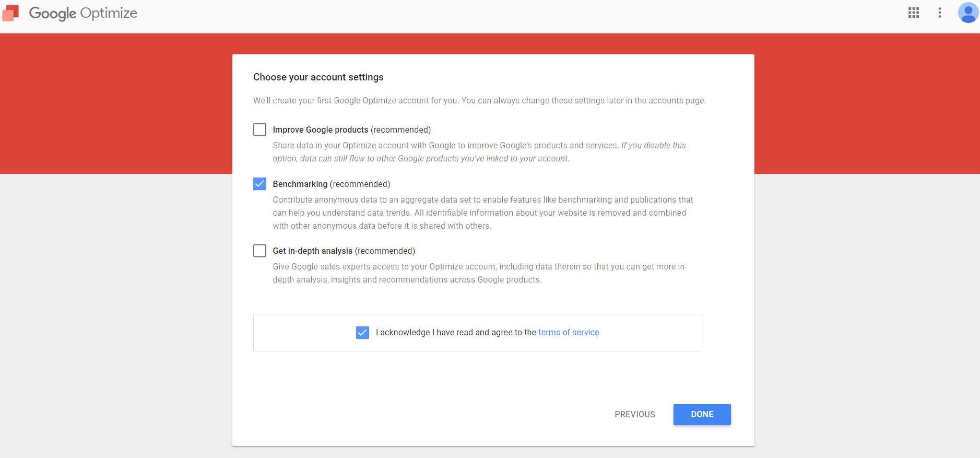The width and height of the screenshot is (980, 458).
Task: Click the Google Optimize wordmark text
Action: pyautogui.click(x=83, y=13)
